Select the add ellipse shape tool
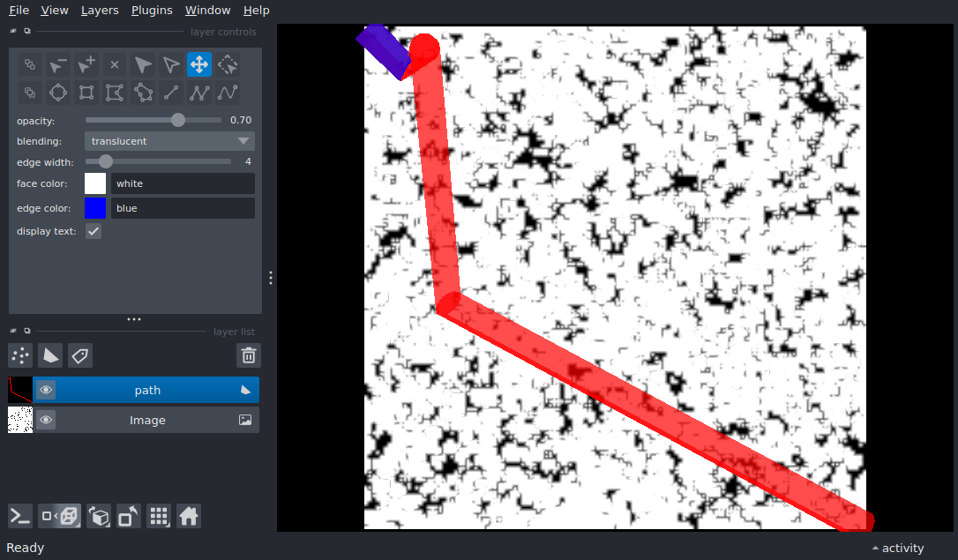This screenshot has height=560, width=958. 58,93
